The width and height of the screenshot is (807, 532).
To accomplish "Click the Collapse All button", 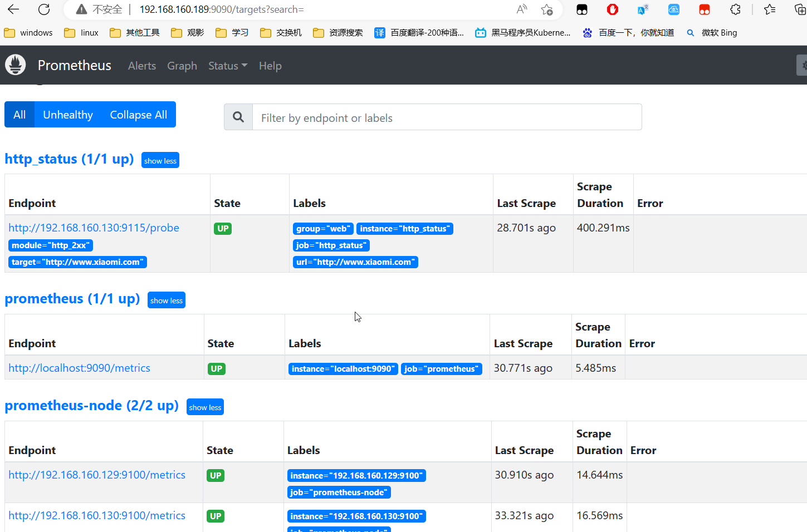I will [x=139, y=114].
